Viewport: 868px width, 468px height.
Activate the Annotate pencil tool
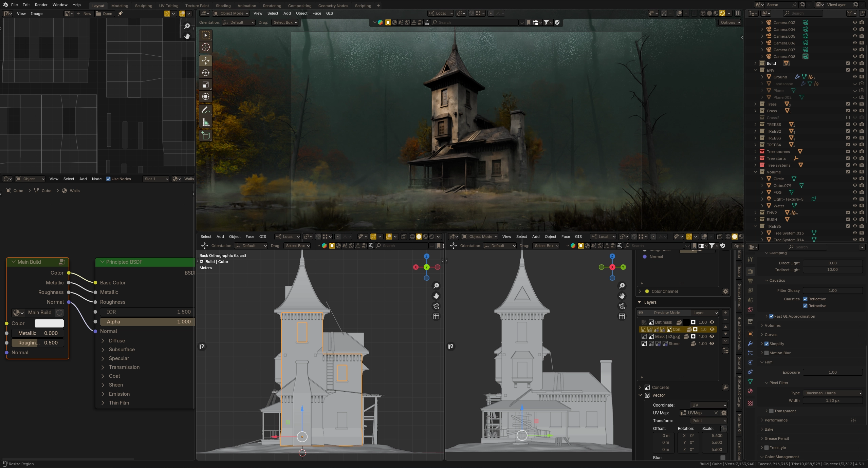pyautogui.click(x=206, y=110)
